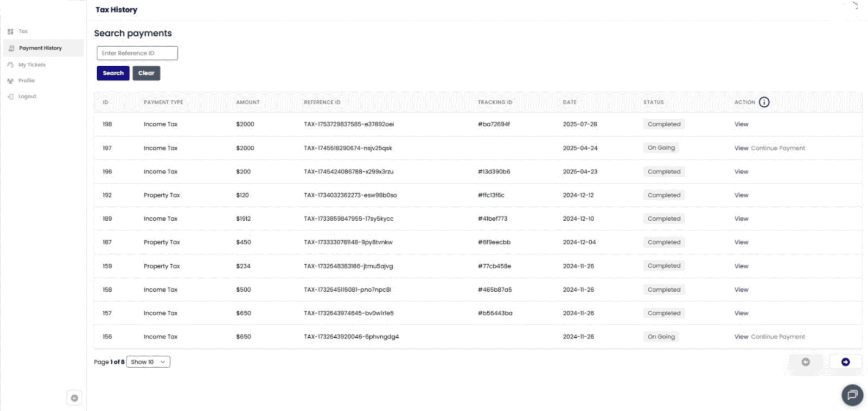Click reference TAX-1745518290674-nsjv25qsk
The image size is (868, 411).
point(348,148)
